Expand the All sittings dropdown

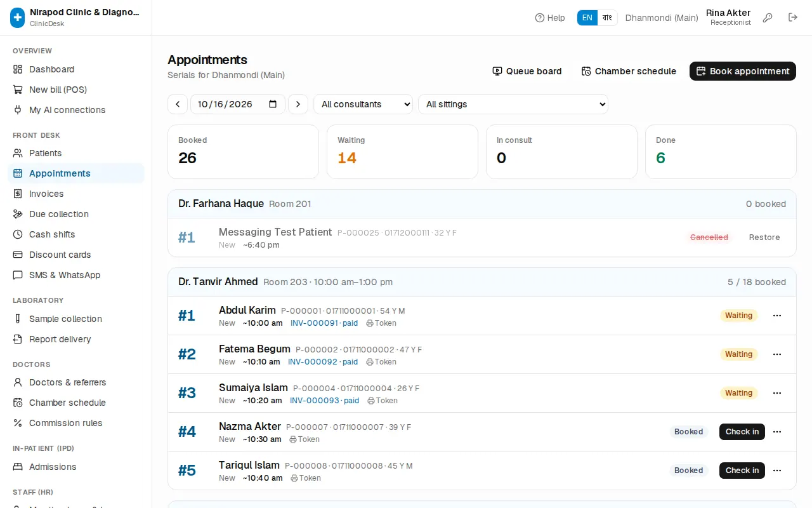pyautogui.click(x=513, y=104)
